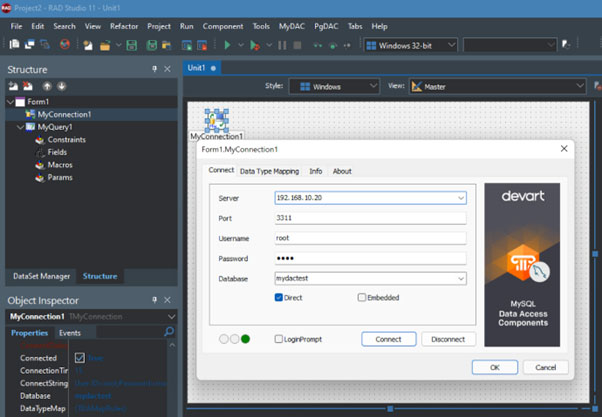Click Move Down arrow in Structure toolbar

pyautogui.click(x=61, y=86)
